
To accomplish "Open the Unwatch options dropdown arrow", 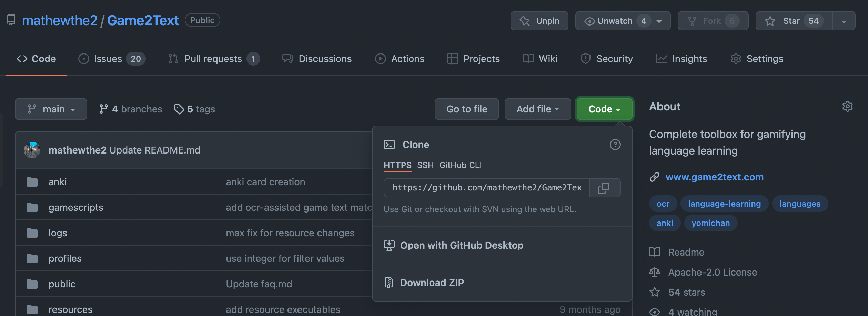I will pos(659,21).
